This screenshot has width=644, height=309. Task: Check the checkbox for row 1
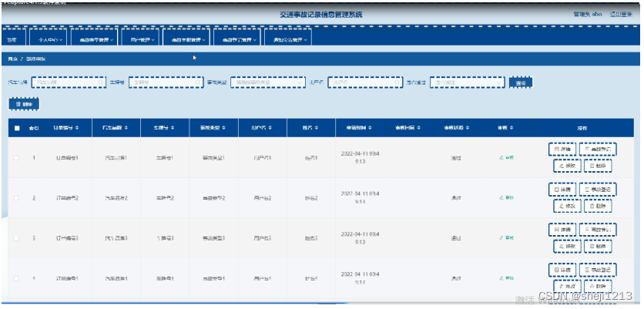tap(16, 158)
